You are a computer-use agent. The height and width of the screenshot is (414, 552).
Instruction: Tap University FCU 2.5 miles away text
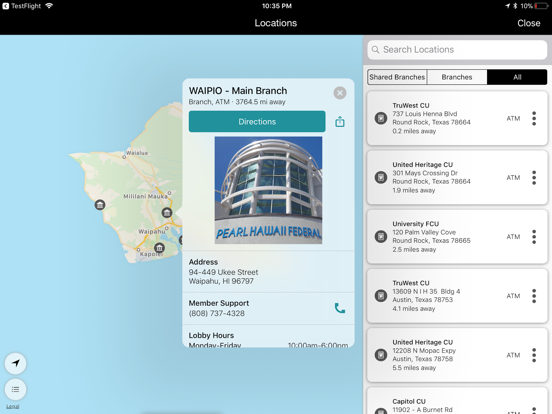[414, 249]
